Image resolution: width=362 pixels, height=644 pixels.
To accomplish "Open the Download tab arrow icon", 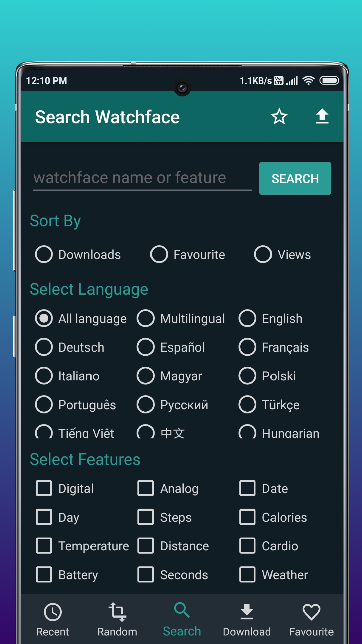I will tap(247, 612).
